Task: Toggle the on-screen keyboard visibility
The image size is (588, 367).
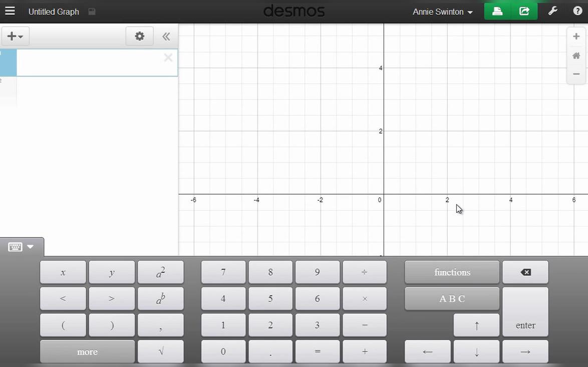Action: (15, 246)
